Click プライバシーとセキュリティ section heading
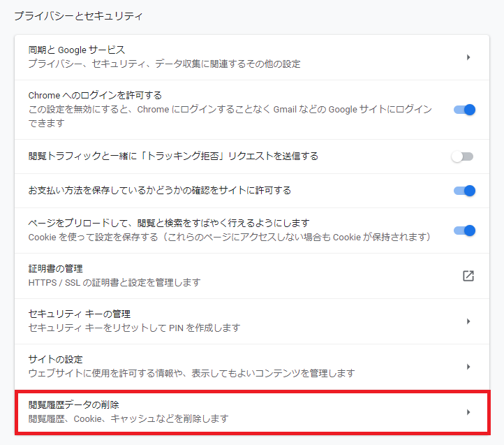 (x=78, y=16)
